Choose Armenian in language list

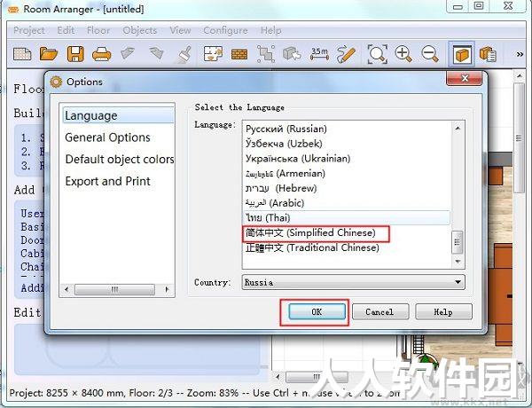286,174
